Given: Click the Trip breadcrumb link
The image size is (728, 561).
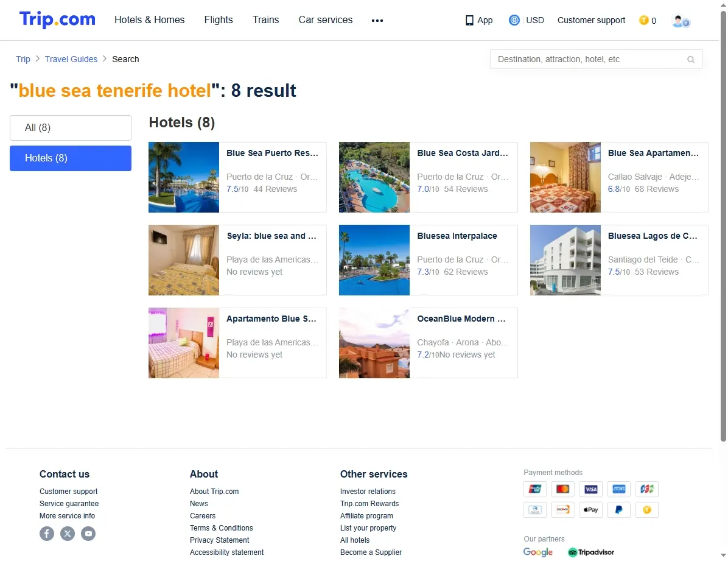Looking at the screenshot, I should click(x=23, y=59).
